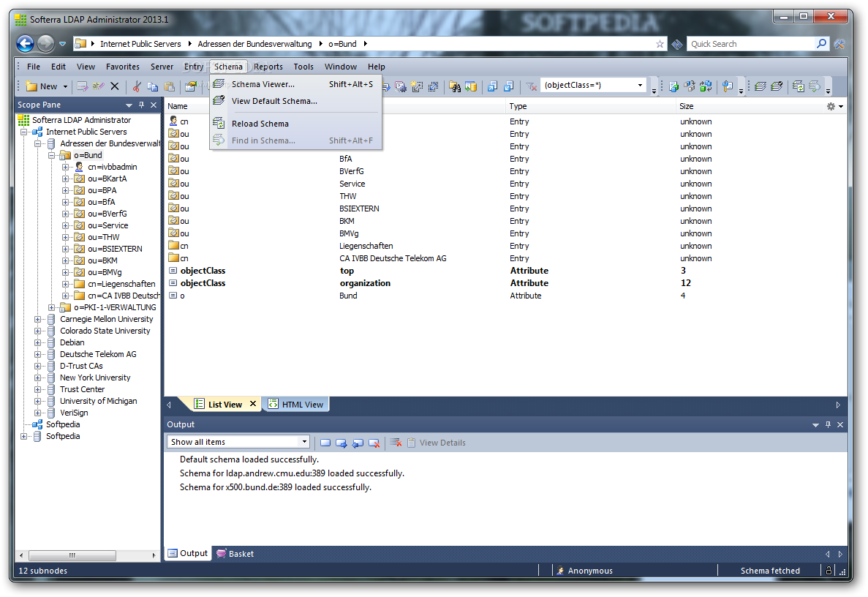Image resolution: width=868 pixels, height=597 pixels.
Task: Open the New button dropdown arrow
Action: (x=65, y=86)
